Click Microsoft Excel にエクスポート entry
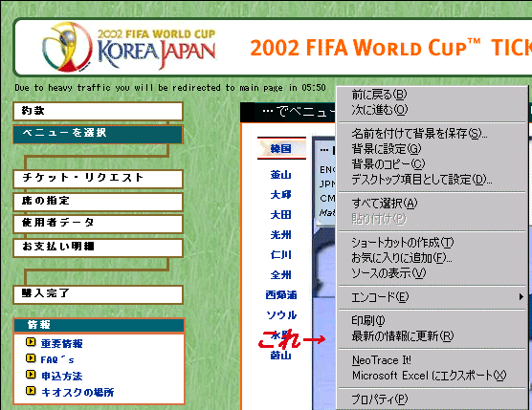 point(429,376)
